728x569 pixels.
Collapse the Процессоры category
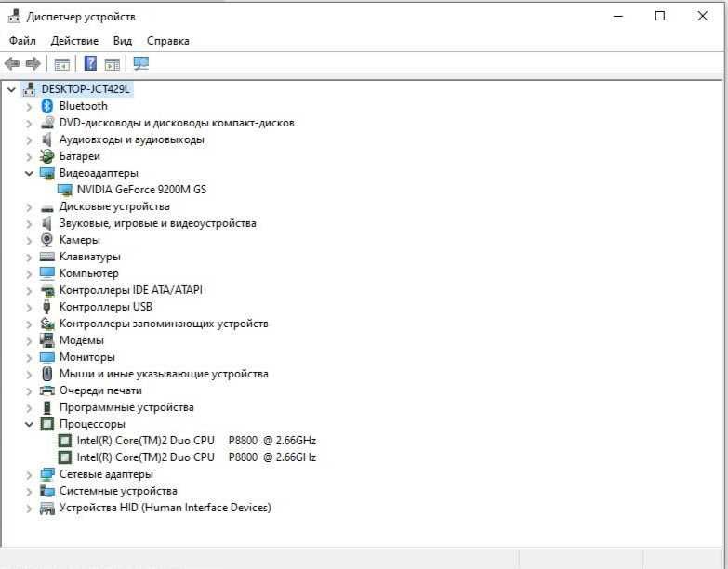pos(29,424)
